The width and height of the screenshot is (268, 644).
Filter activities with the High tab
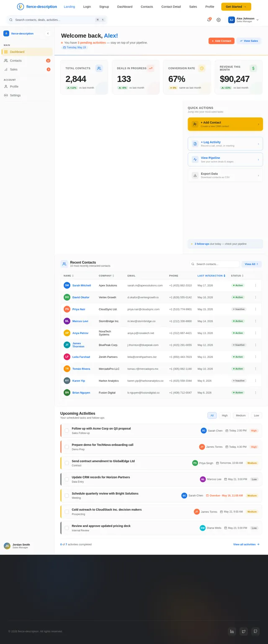225,415
